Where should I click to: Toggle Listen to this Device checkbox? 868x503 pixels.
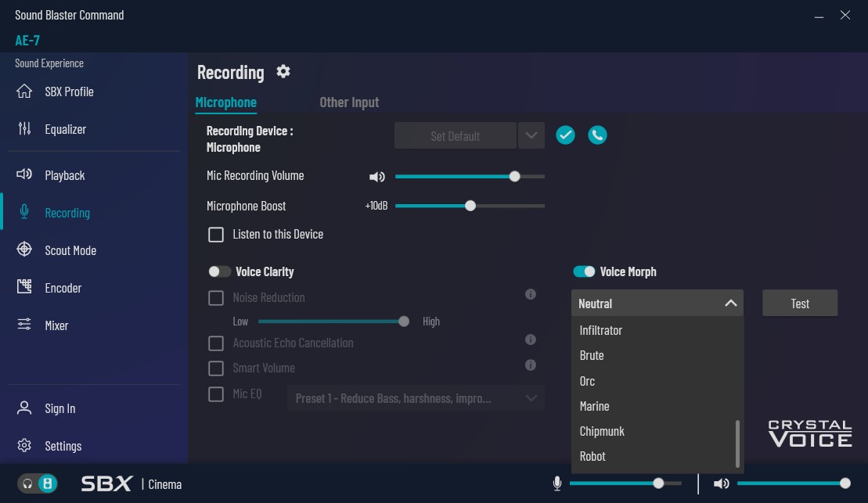(x=216, y=235)
